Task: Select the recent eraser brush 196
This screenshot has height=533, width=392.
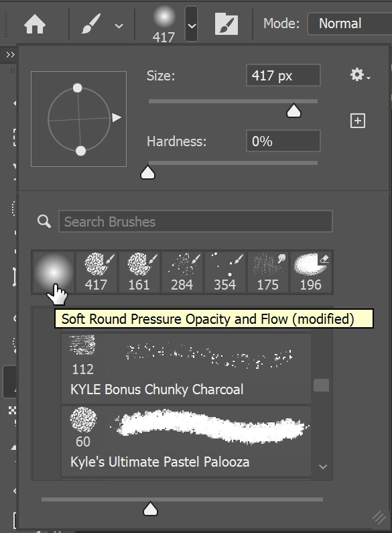Action: click(310, 272)
